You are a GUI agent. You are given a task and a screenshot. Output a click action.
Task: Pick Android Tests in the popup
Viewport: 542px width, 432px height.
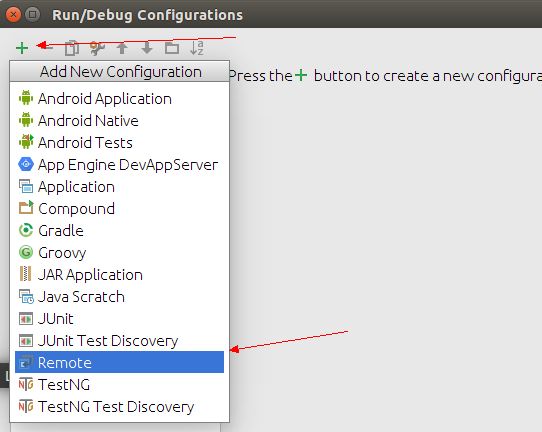[119, 142]
